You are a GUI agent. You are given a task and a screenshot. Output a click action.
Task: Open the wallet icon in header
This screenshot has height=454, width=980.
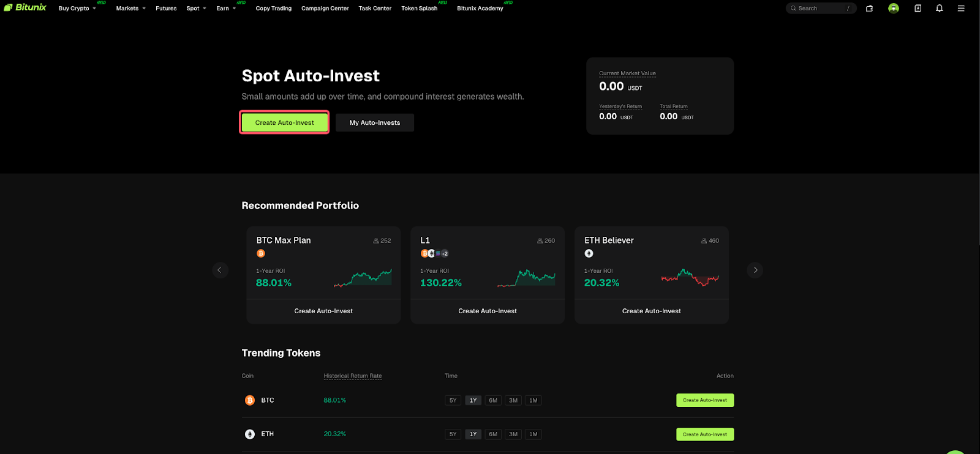pyautogui.click(x=869, y=9)
